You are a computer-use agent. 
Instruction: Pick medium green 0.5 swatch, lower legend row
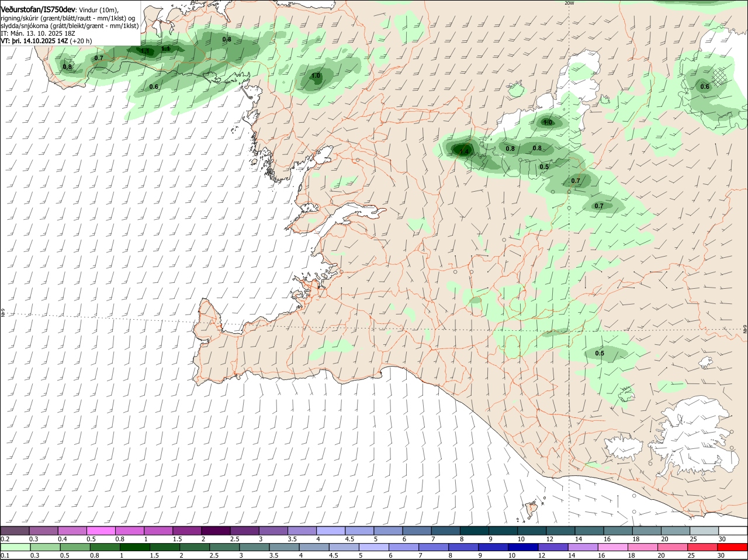pyautogui.click(x=74, y=547)
